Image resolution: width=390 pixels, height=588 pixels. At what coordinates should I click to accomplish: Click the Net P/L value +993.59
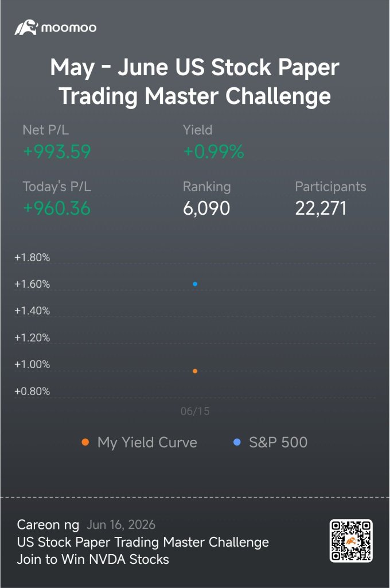[x=57, y=152]
